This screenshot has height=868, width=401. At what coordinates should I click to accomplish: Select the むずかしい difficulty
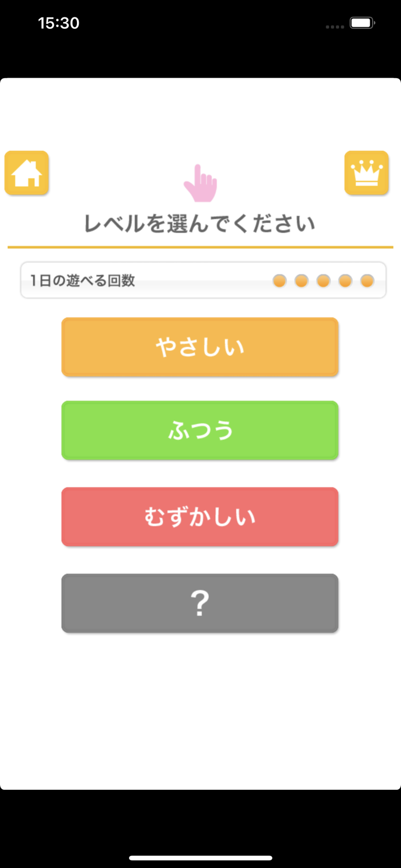pyautogui.click(x=200, y=517)
